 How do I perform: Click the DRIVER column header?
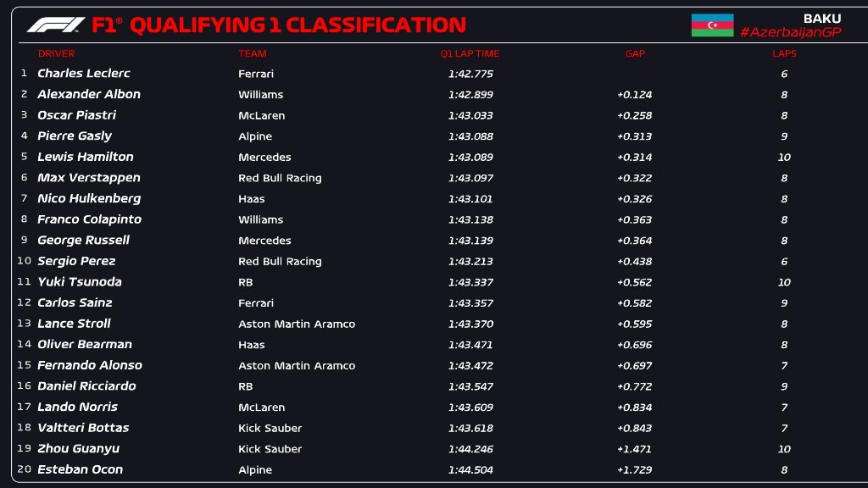pyautogui.click(x=57, y=53)
